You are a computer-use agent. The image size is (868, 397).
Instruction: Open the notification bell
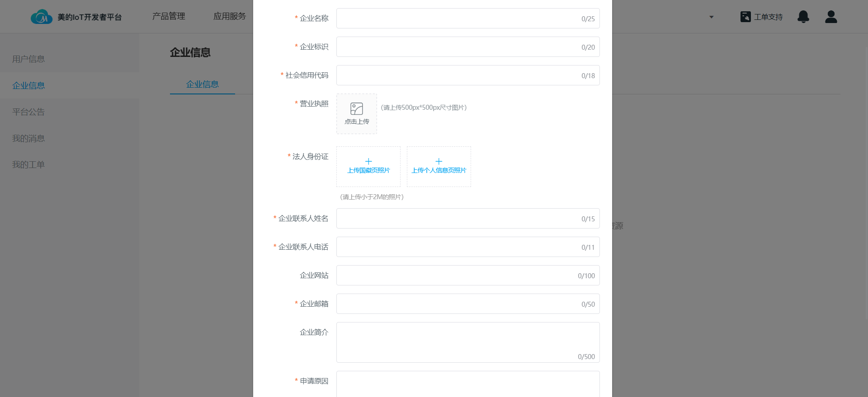pyautogui.click(x=803, y=17)
